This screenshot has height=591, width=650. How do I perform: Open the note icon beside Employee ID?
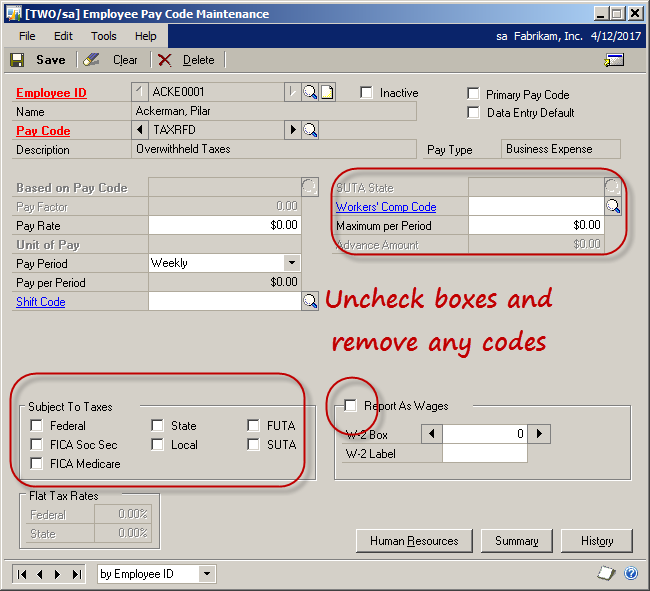[327, 92]
